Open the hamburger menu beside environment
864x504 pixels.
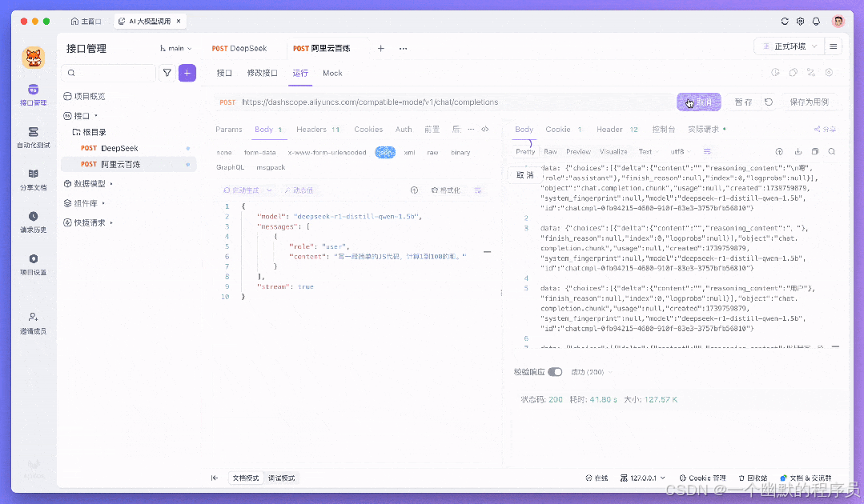click(833, 46)
